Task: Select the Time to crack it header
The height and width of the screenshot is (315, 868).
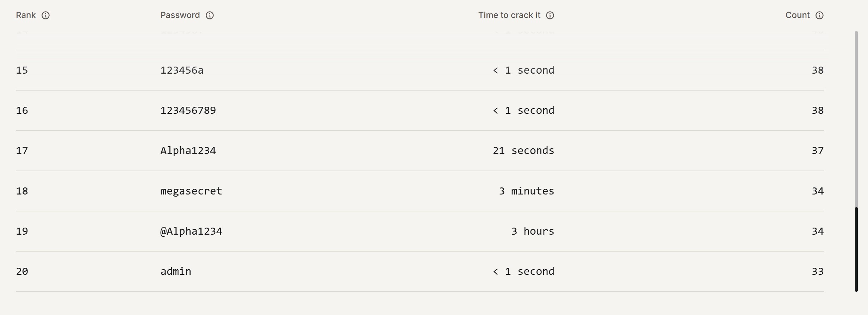Action: 509,15
